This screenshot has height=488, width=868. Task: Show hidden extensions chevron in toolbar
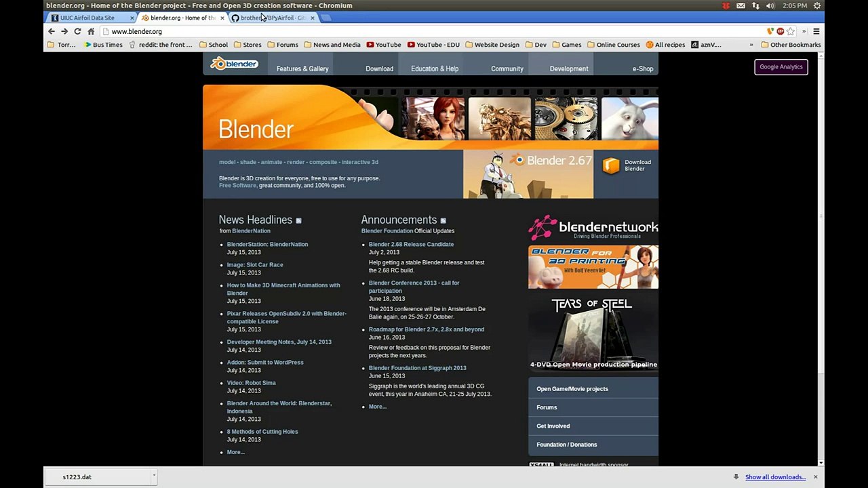tap(804, 31)
